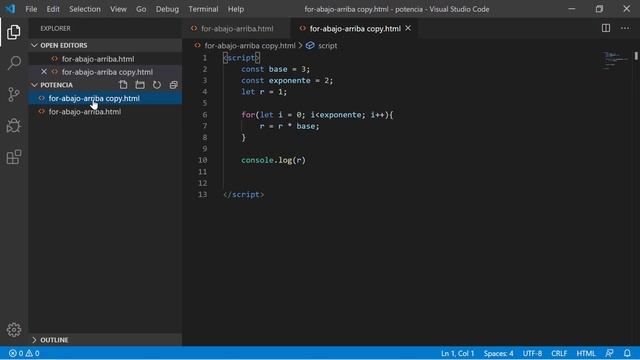
Task: Click Ln 1, Col 1 in status bar
Action: (457, 353)
